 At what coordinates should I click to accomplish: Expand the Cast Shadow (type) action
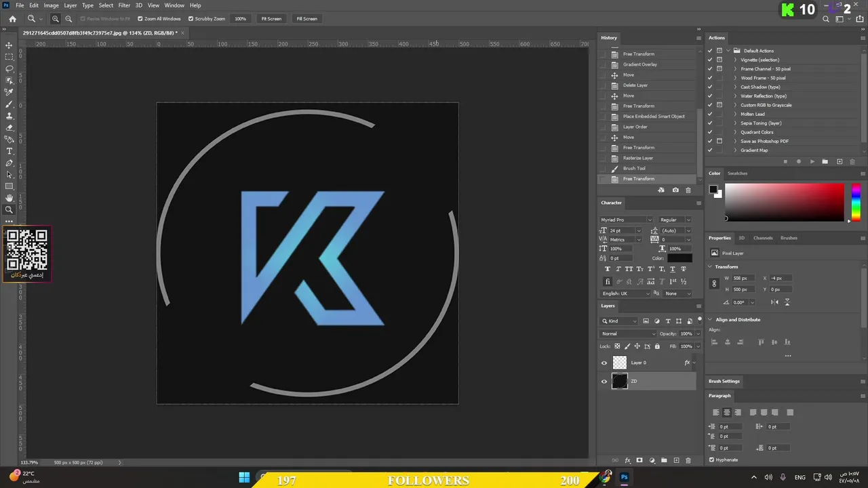point(735,87)
